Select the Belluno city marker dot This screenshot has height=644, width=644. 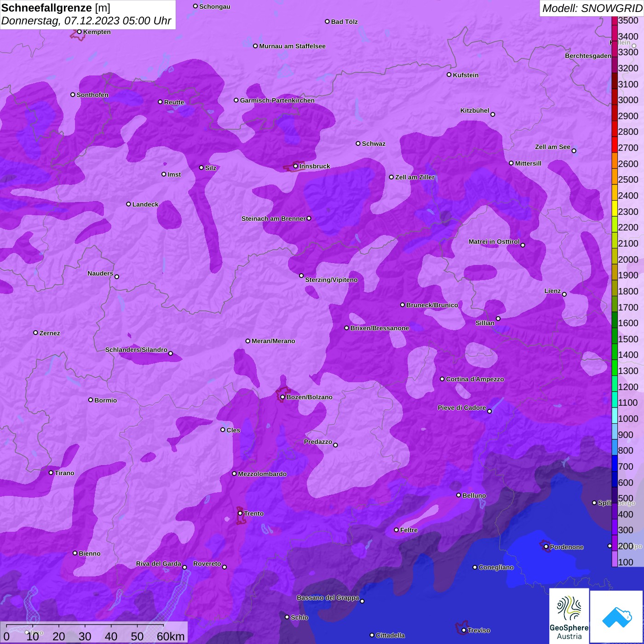pos(459,495)
